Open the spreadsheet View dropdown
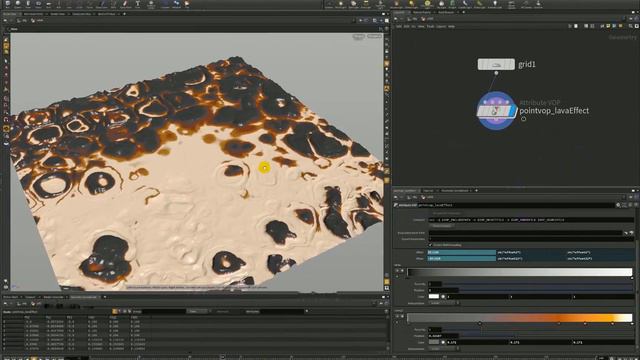640x360 pixels. 198,311
